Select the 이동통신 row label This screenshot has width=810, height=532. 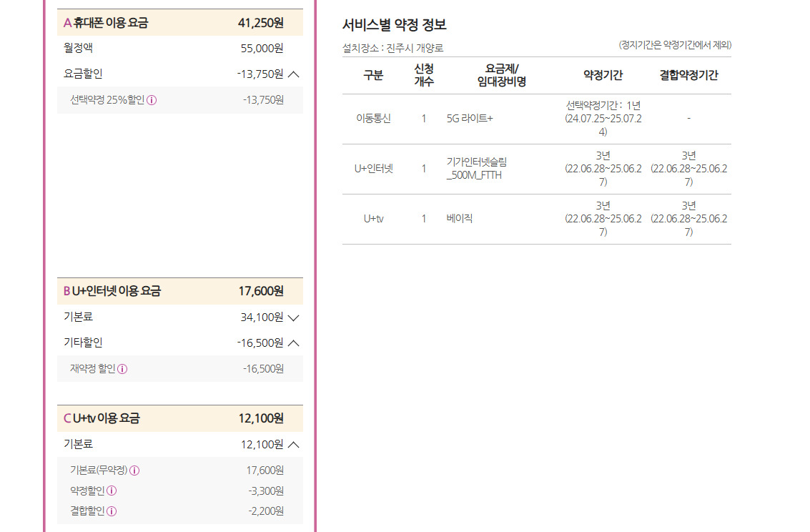coord(373,119)
